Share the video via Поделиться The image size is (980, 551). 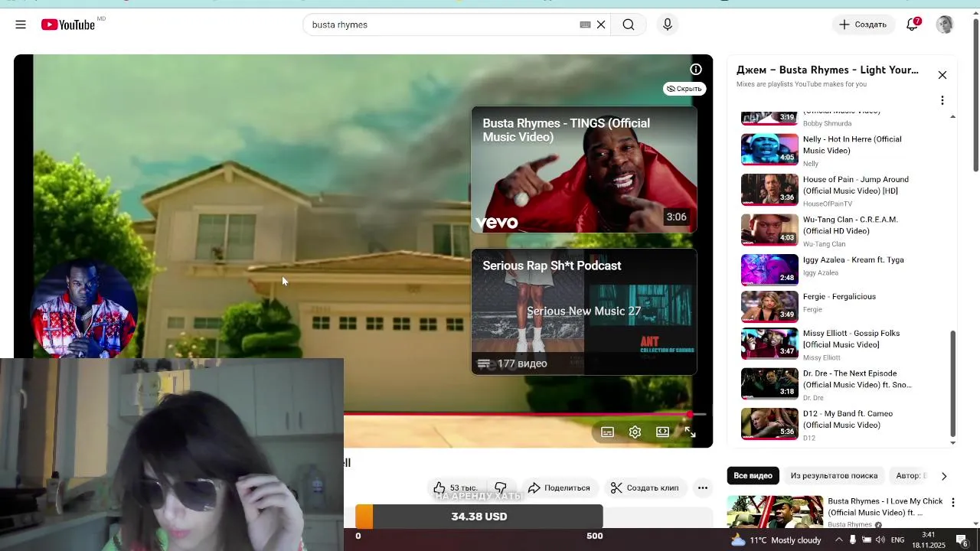point(559,487)
